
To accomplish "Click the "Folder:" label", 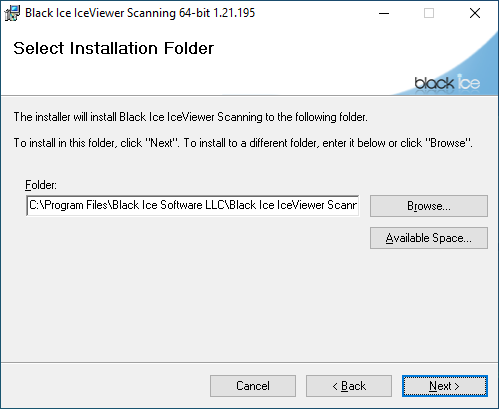I will [x=41, y=185].
